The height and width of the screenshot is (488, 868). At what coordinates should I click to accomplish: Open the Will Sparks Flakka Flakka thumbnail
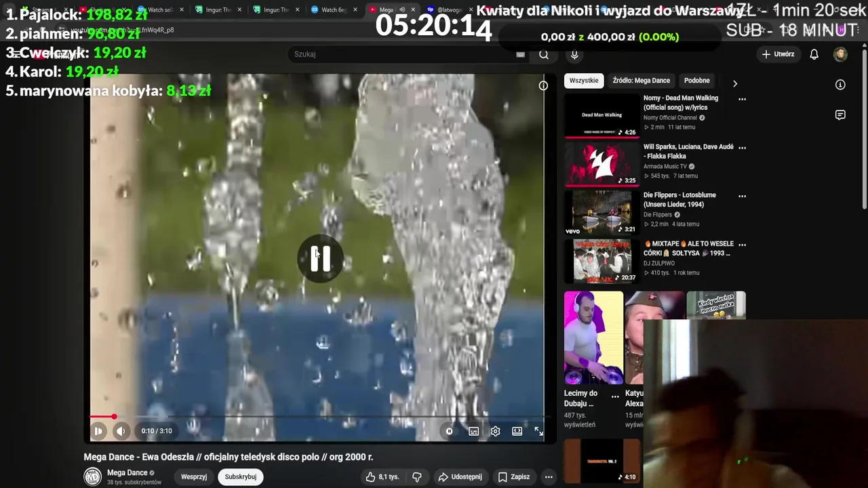[x=601, y=164]
